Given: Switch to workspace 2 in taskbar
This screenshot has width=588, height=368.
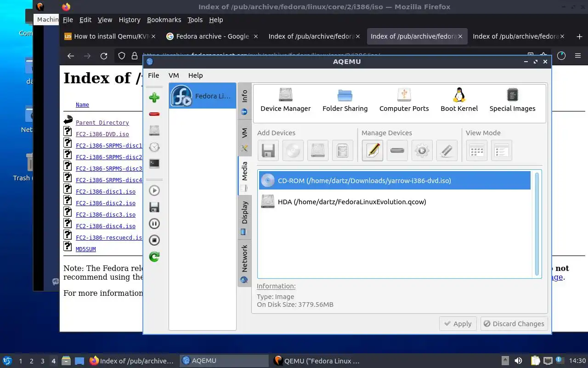Looking at the screenshot, I should click(31, 361).
